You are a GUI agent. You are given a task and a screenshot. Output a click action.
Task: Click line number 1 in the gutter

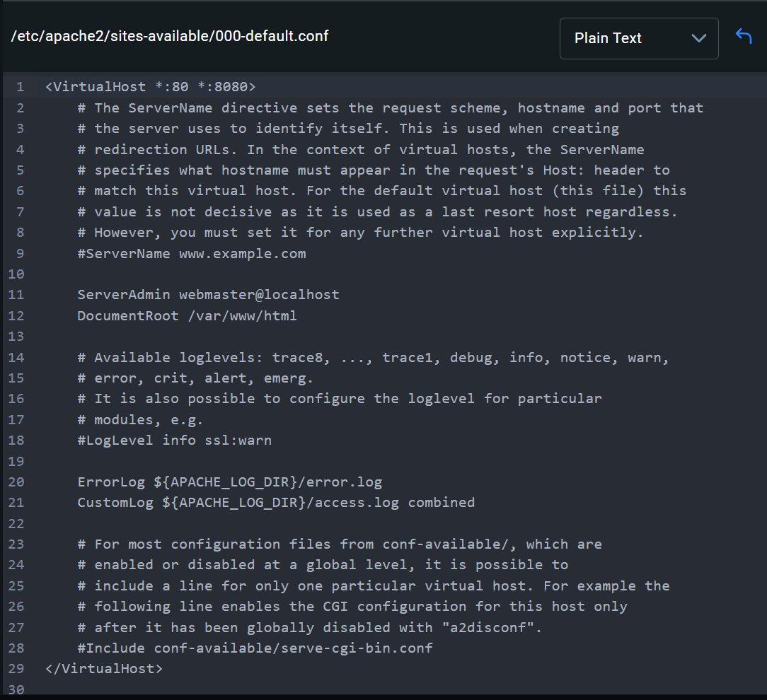[20, 87]
